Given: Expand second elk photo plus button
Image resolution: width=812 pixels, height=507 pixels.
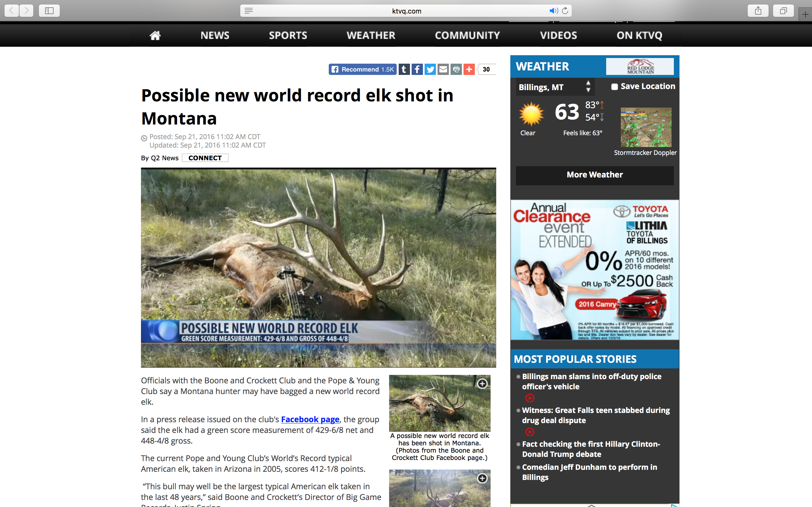Looking at the screenshot, I should point(482,478).
